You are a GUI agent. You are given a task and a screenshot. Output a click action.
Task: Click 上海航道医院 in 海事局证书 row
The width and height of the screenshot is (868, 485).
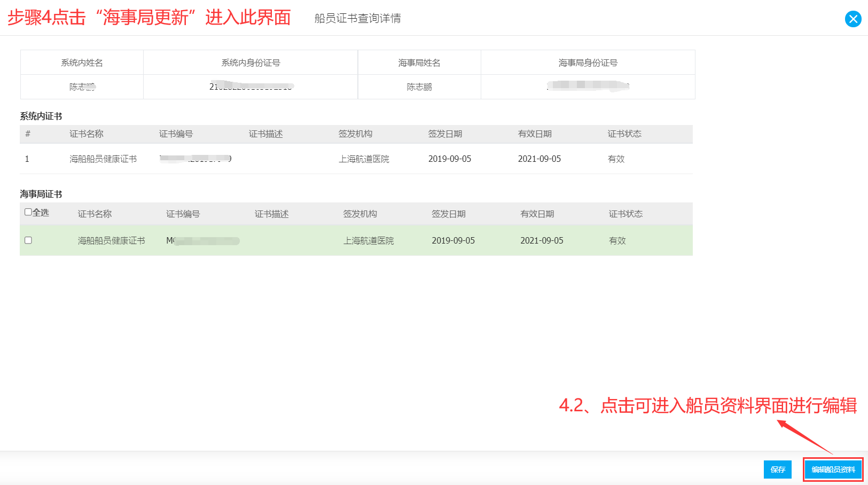[369, 240]
